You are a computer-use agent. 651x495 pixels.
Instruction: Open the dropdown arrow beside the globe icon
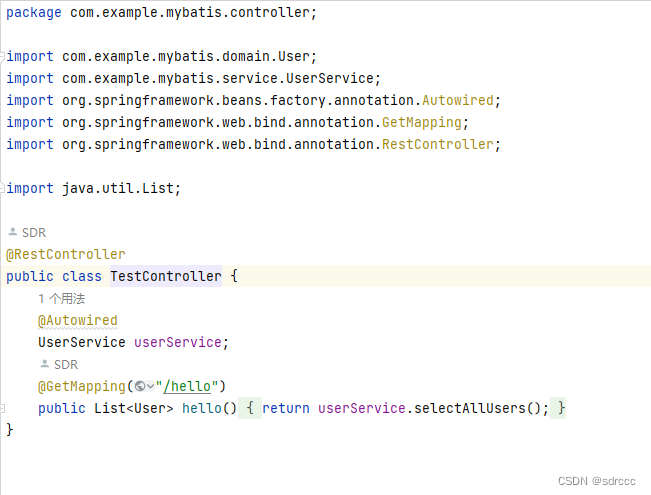tap(150, 387)
